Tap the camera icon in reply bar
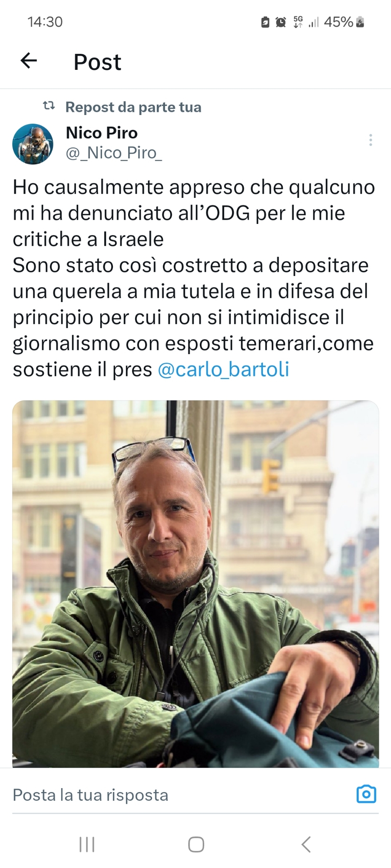Viewport: 391px width, 868px height. pos(366,794)
